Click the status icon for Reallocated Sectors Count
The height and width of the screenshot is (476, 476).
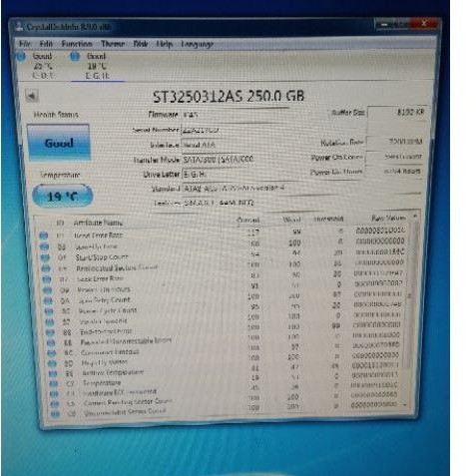(46, 268)
